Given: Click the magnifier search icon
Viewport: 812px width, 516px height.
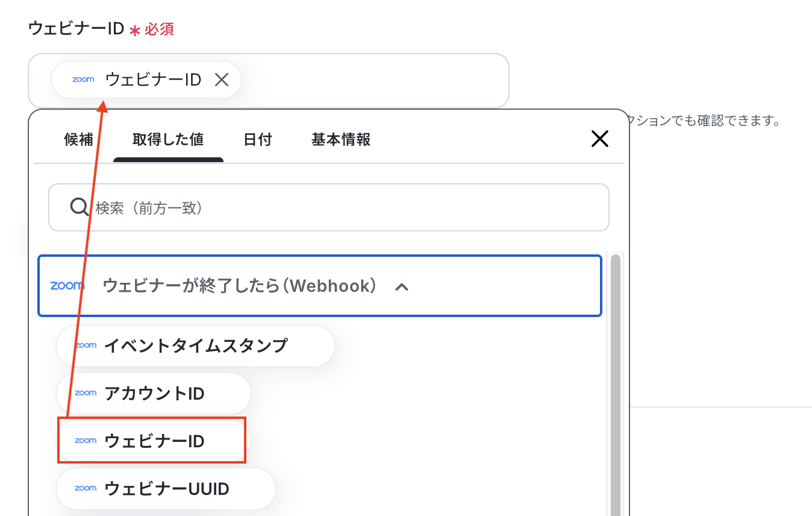Looking at the screenshot, I should point(80,207).
